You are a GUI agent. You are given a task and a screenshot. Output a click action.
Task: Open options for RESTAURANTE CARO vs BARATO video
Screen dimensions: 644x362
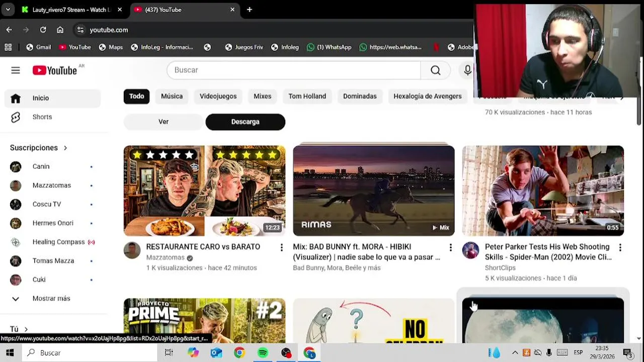(281, 247)
